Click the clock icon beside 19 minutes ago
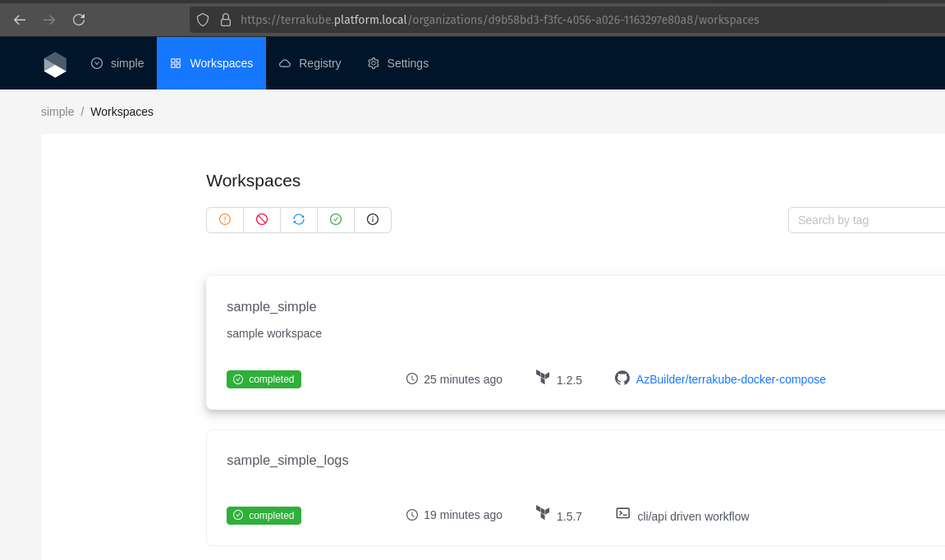This screenshot has height=560, width=945. 412,516
